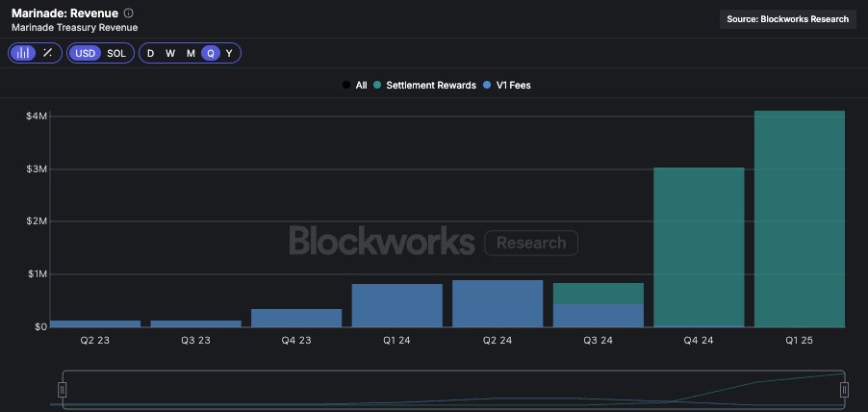
Task: Select monthly (M) interval
Action: 191,53
